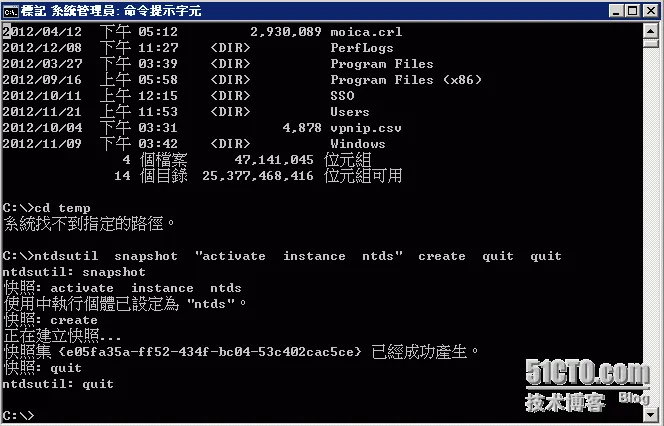Minimize the command prompt window
This screenshot has height=426, width=664.
(x=616, y=11)
